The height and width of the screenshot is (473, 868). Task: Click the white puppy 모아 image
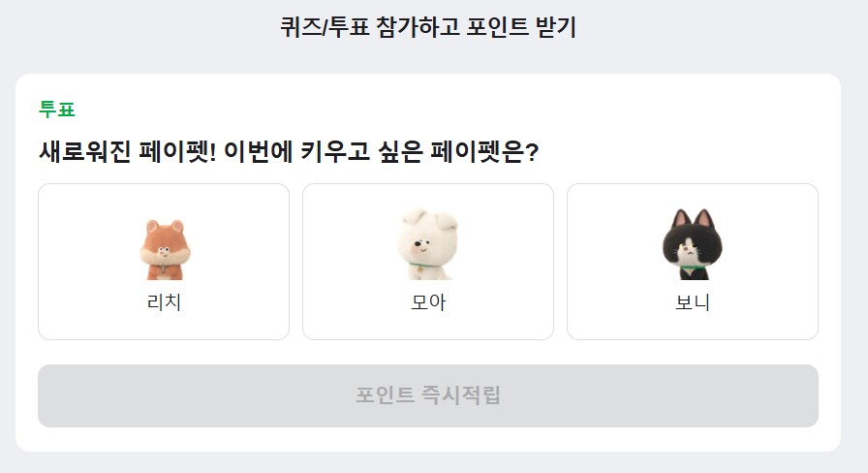click(x=427, y=244)
